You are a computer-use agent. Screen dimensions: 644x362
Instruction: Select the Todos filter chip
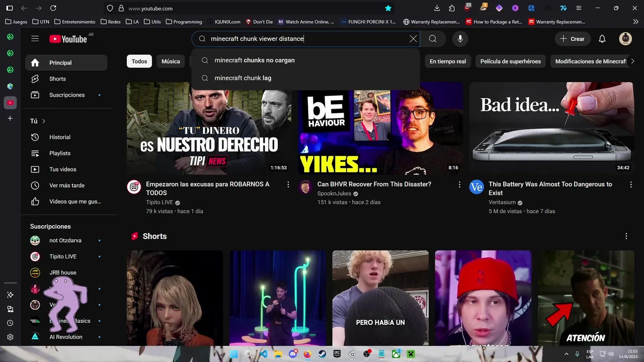(x=139, y=61)
